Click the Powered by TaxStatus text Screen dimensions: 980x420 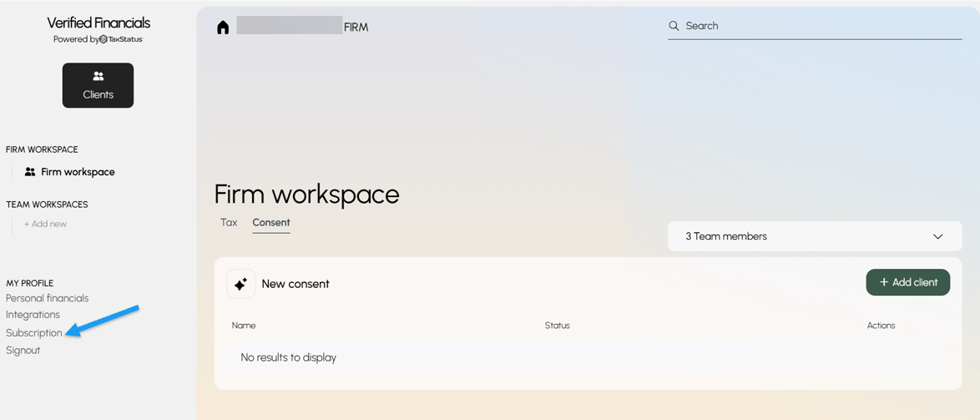[x=99, y=39]
